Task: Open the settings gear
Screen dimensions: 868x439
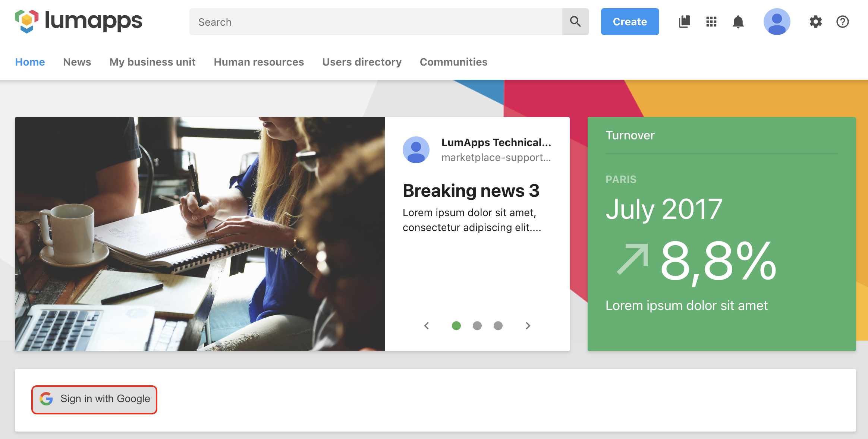Action: 815,22
